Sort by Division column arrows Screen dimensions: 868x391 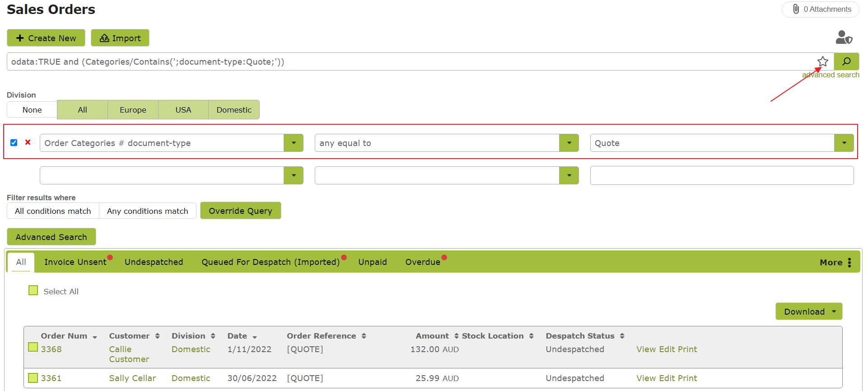click(213, 336)
